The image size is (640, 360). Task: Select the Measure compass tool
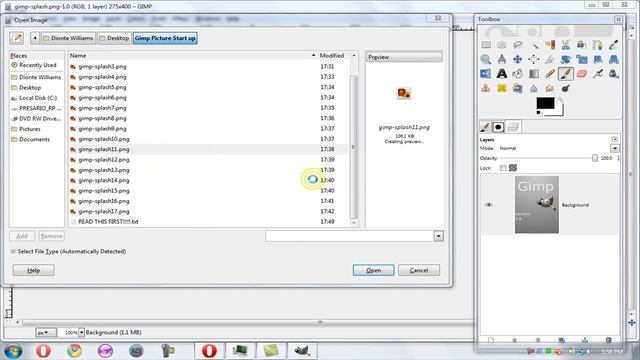[502, 59]
